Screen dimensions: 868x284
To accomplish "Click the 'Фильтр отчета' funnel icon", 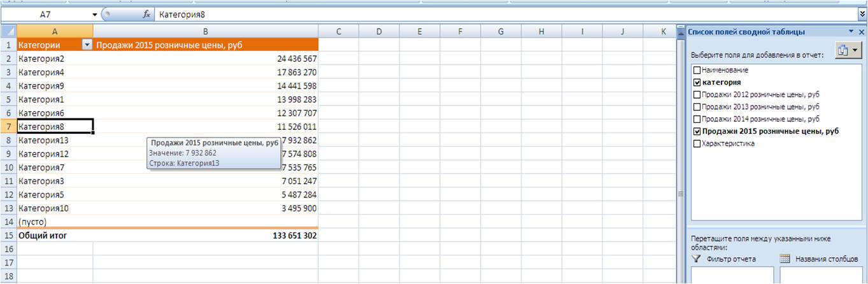I will coord(696,259).
